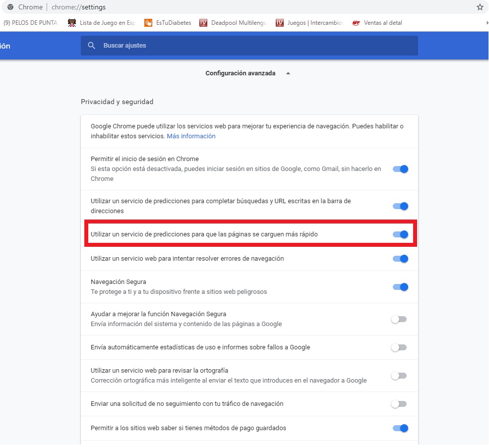
Task: Turn off Navegación Segura switch
Action: click(400, 287)
